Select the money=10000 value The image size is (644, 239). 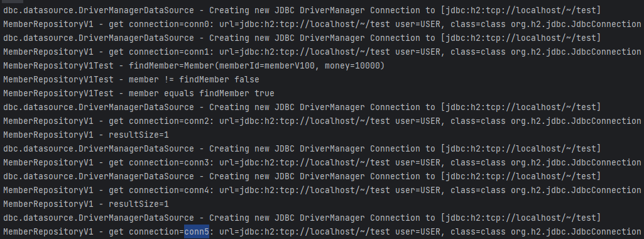(x=352, y=66)
